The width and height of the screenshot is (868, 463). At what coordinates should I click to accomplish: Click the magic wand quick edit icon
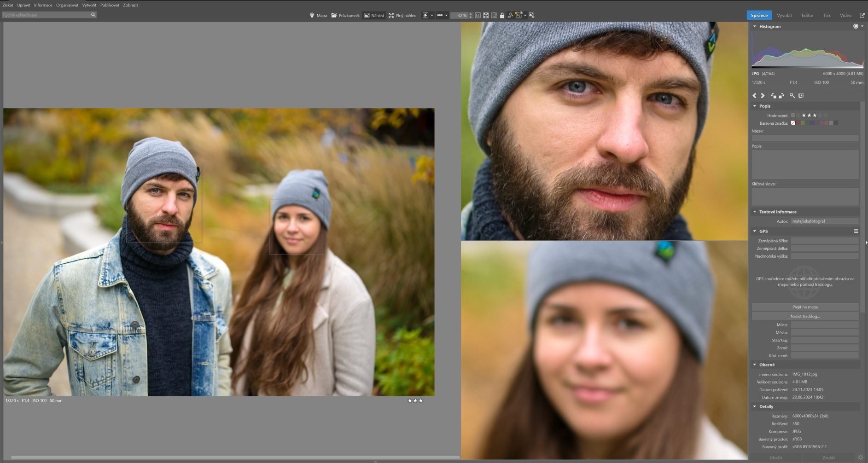792,96
